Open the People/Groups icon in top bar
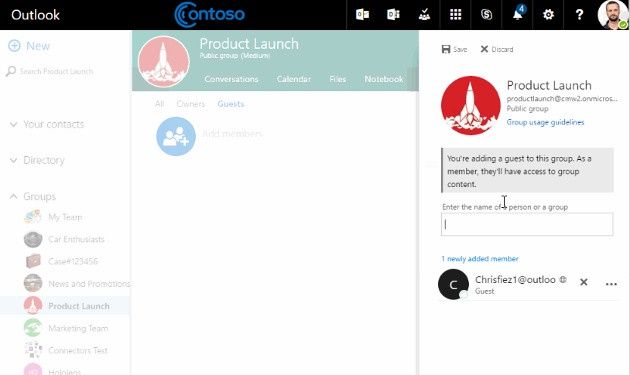The height and width of the screenshot is (375, 630). [x=424, y=15]
